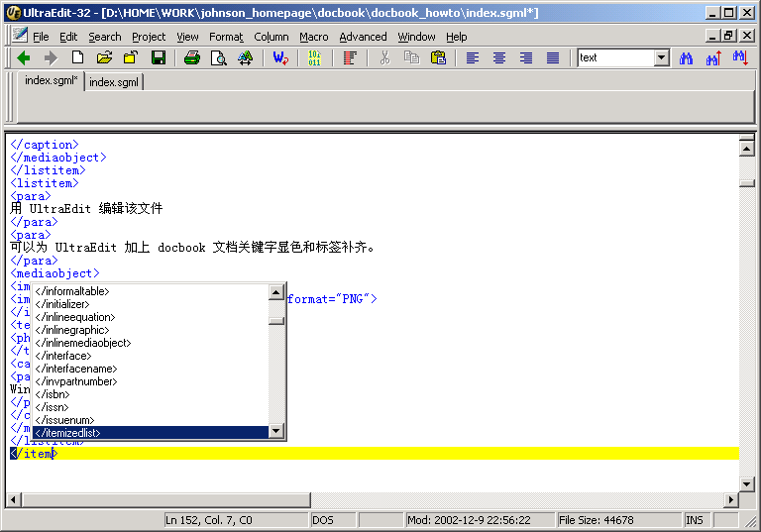The width and height of the screenshot is (761, 532).
Task: Create a new file with the blank page icon
Action: click(77, 57)
